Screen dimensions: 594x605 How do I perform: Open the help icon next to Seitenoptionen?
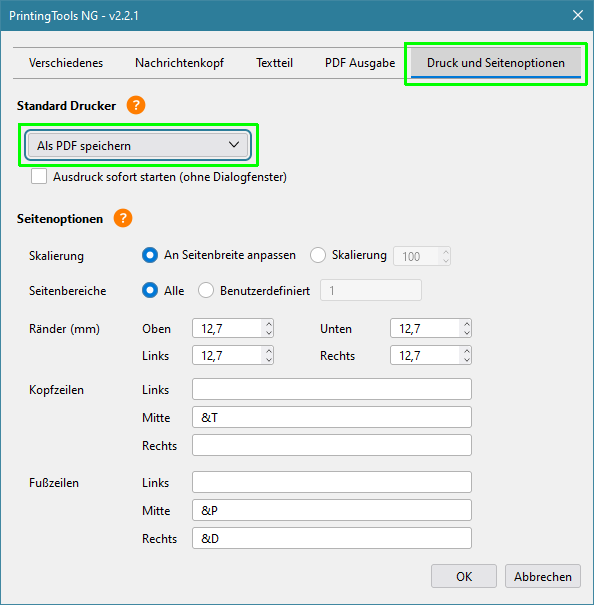(x=123, y=218)
